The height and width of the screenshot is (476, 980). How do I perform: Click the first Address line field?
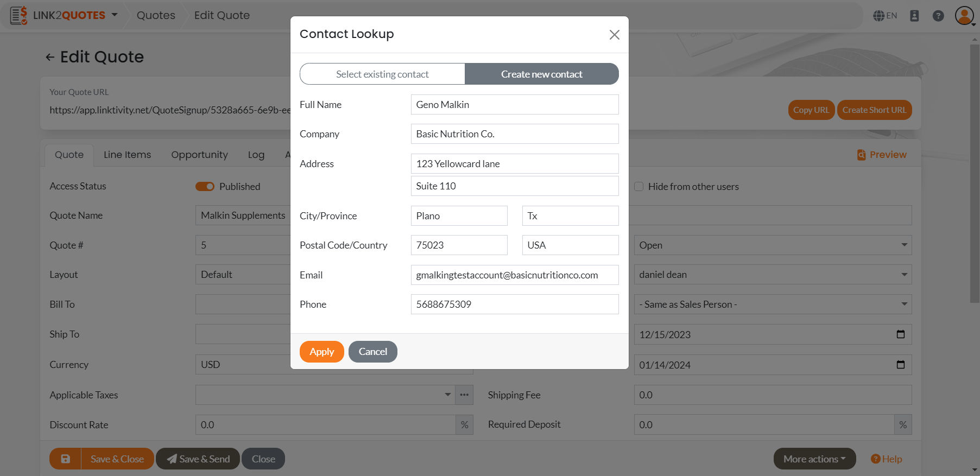(515, 164)
